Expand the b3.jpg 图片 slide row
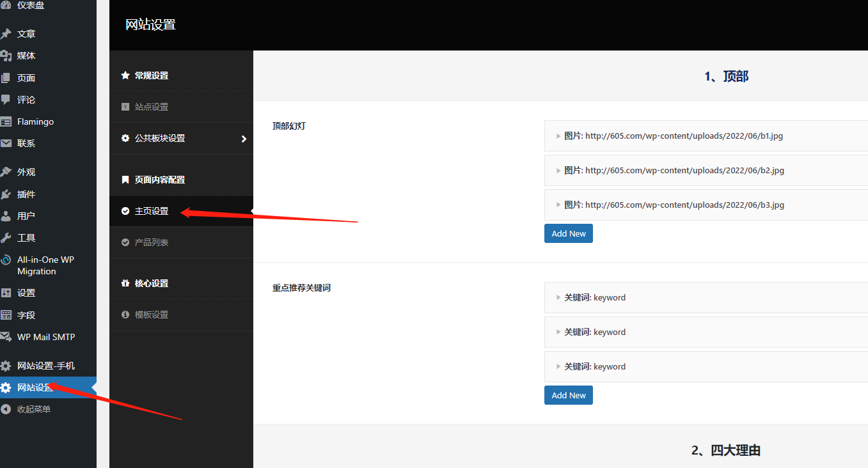The width and height of the screenshot is (868, 468). pyautogui.click(x=672, y=205)
